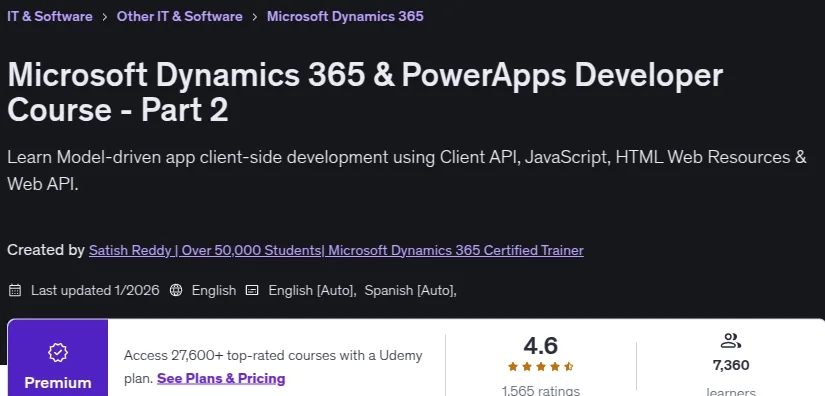The width and height of the screenshot is (825, 396).
Task: Click the learners people icon
Action: (731, 341)
